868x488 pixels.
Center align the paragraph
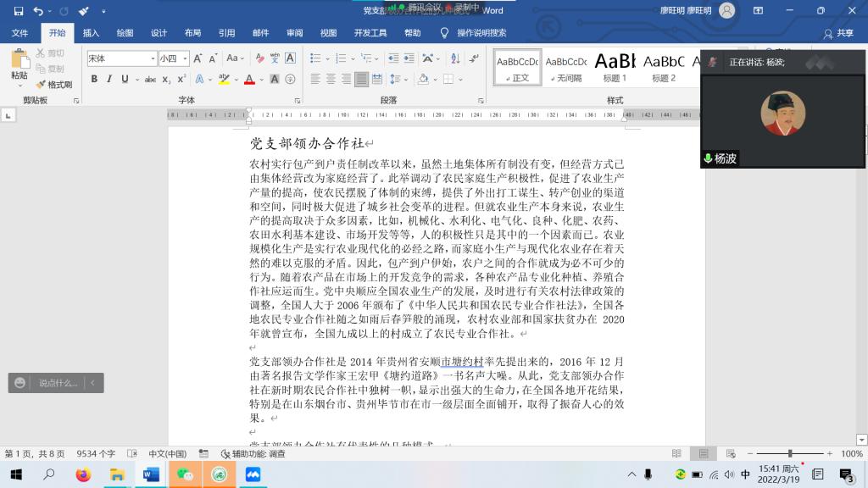tap(331, 80)
